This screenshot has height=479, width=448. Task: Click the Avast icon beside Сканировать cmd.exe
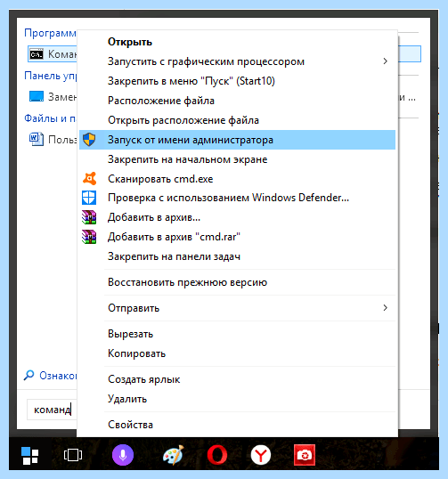coord(90,179)
